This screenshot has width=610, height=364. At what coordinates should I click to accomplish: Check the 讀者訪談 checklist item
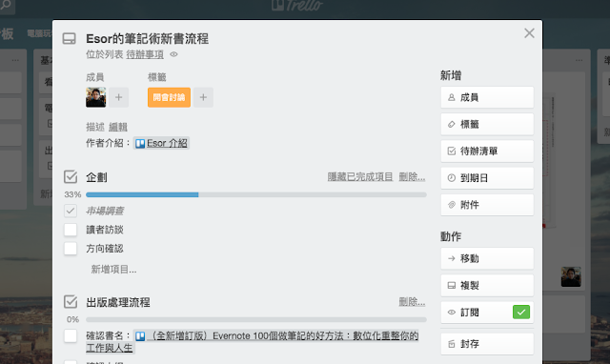71,230
